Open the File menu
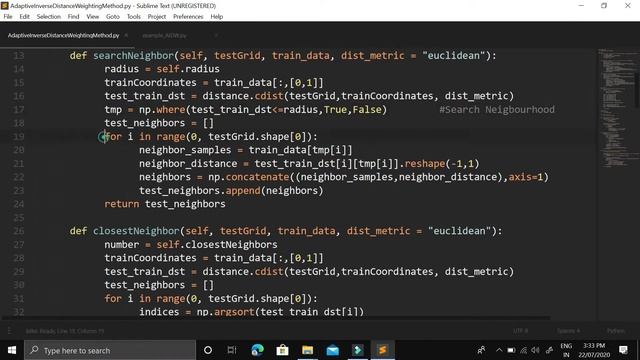Screen dimensions: 640x360 [x=8, y=17]
